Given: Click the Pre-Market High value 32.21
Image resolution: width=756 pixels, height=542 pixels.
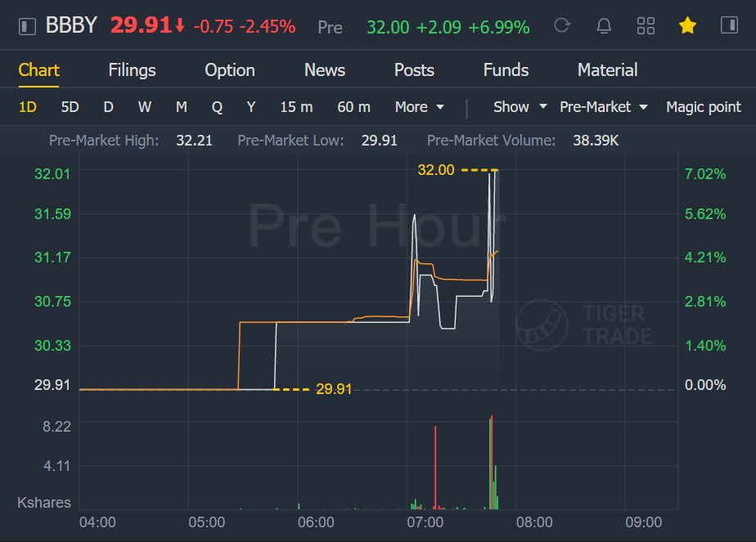Looking at the screenshot, I should [x=194, y=141].
